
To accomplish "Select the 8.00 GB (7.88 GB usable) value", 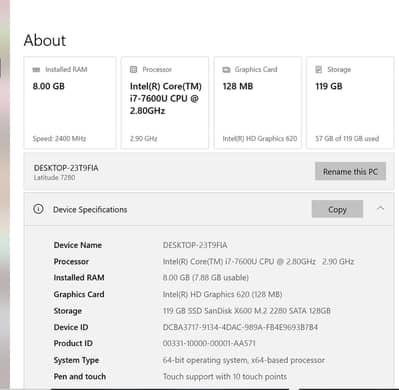I will tap(206, 277).
